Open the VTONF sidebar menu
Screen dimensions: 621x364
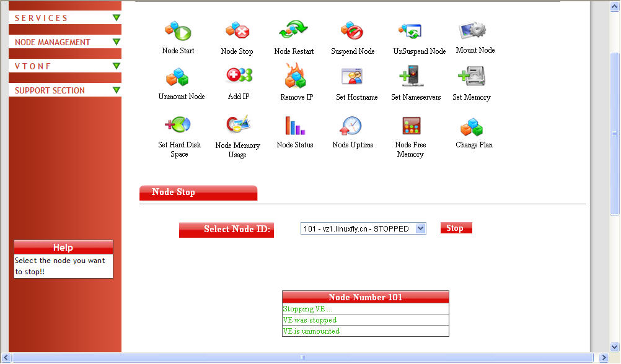tap(116, 66)
